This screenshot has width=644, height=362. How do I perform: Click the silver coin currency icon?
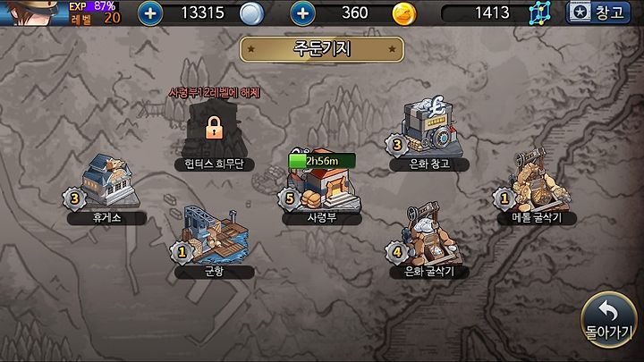pos(251,13)
